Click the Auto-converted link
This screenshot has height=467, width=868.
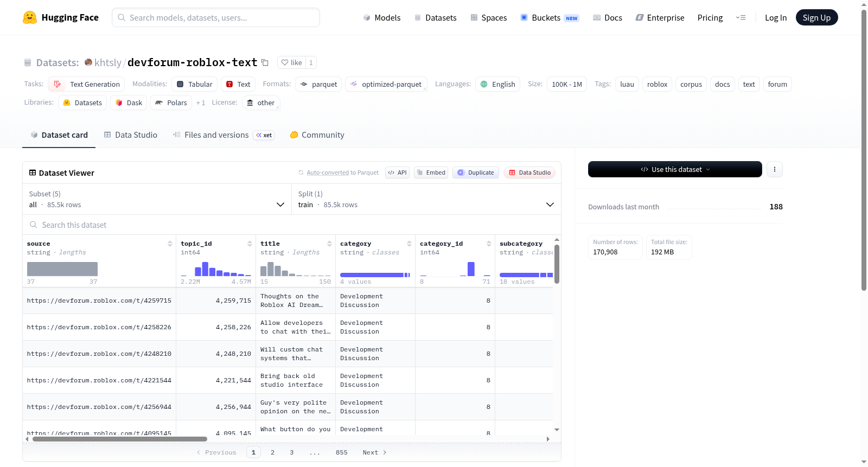click(328, 172)
